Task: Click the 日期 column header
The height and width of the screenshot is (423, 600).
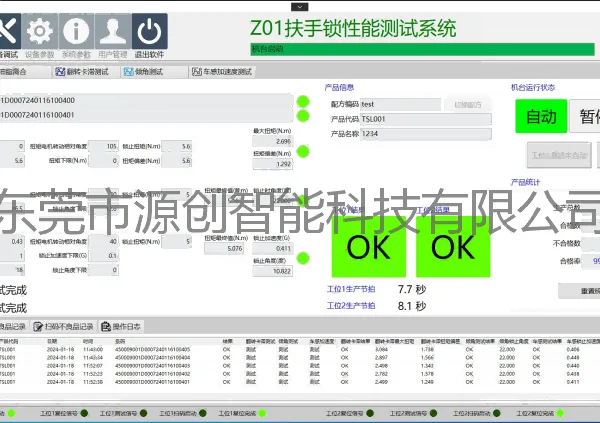Action: tap(52, 341)
